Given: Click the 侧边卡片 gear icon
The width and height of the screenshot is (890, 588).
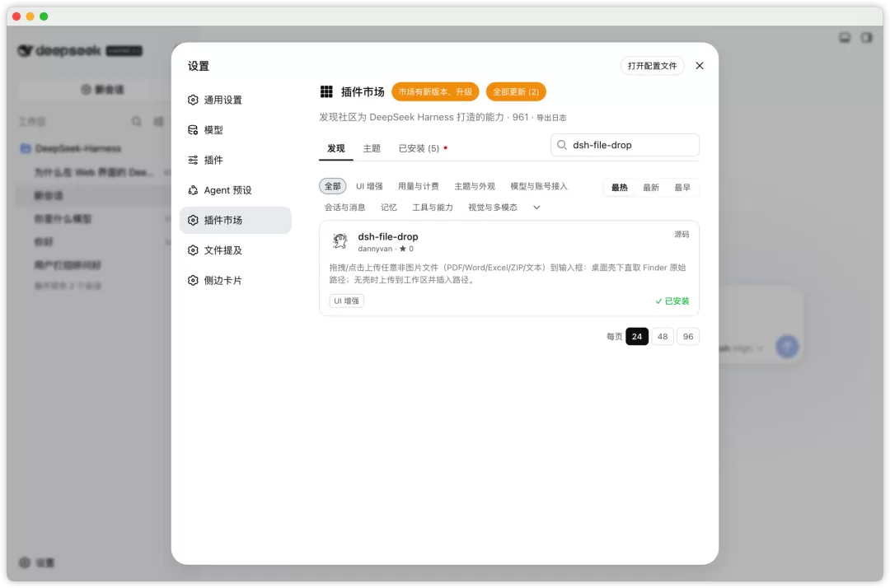Looking at the screenshot, I should (193, 280).
